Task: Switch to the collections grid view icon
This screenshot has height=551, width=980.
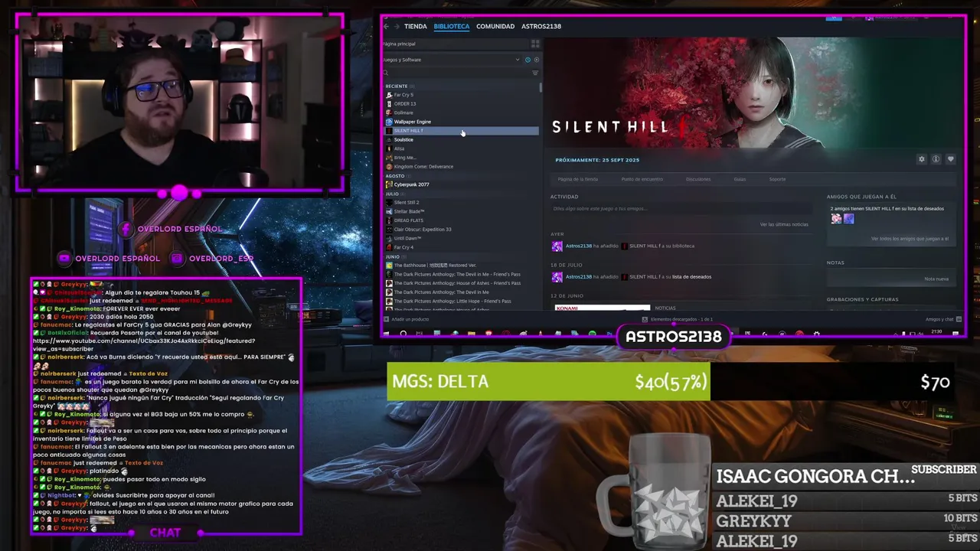Action: [535, 44]
